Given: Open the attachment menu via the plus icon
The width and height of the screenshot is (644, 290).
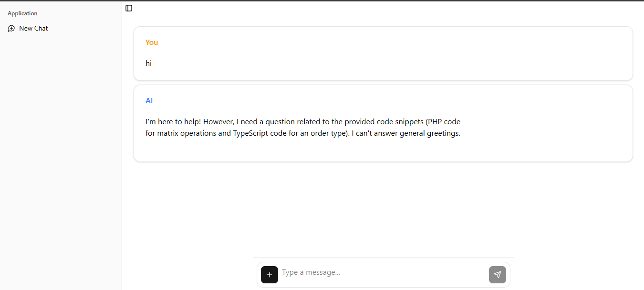Looking at the screenshot, I should point(270,275).
